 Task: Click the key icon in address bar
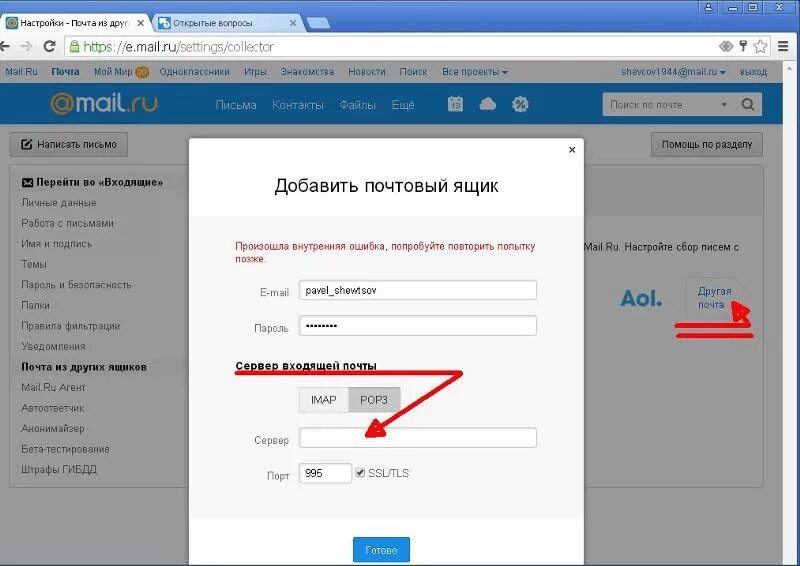[x=743, y=46]
